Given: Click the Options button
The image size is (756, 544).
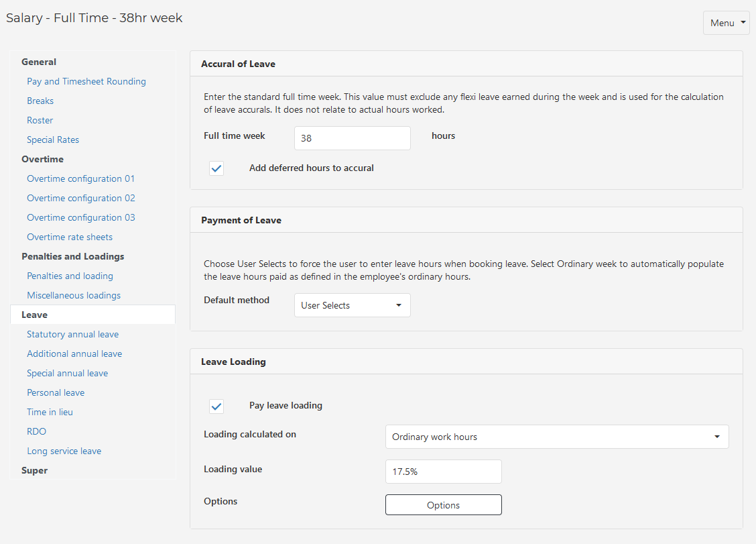Looking at the screenshot, I should (x=443, y=505).
